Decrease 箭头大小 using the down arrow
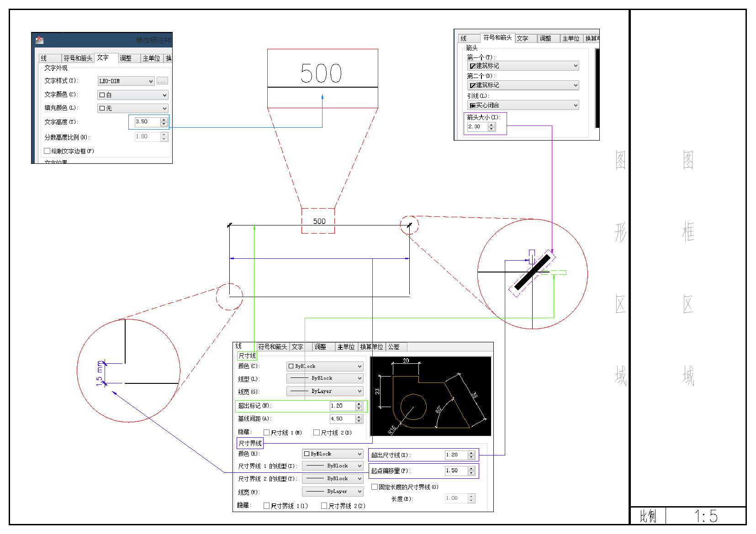Viewport: 756px width, 534px height. [492, 129]
